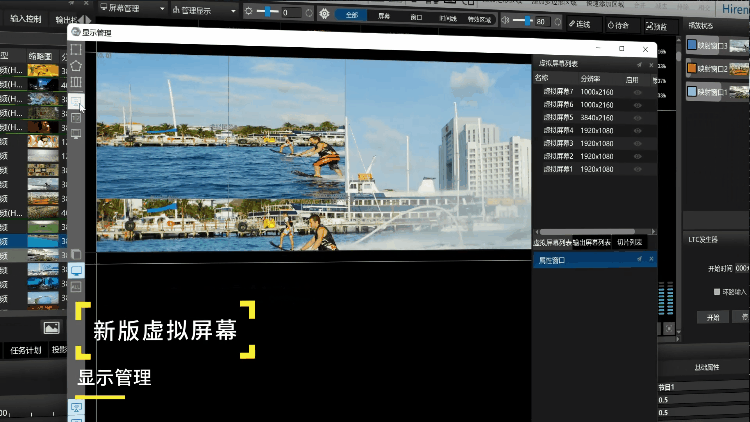Toggle visibility eye for 虚拟屏幕6
Image resolution: width=750 pixels, height=422 pixels.
click(x=637, y=105)
